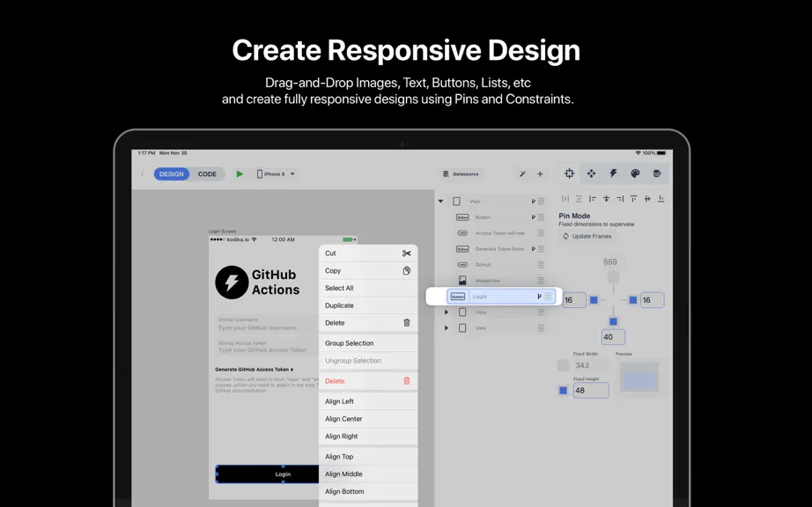This screenshot has height=507, width=812.
Task: Toggle the bottom pin constraint square
Action: pyautogui.click(x=613, y=322)
